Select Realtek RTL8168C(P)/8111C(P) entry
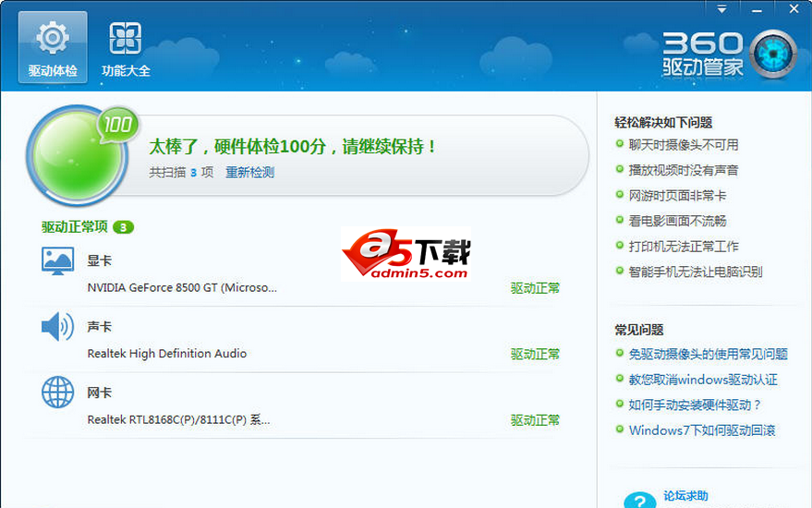 [x=178, y=419]
